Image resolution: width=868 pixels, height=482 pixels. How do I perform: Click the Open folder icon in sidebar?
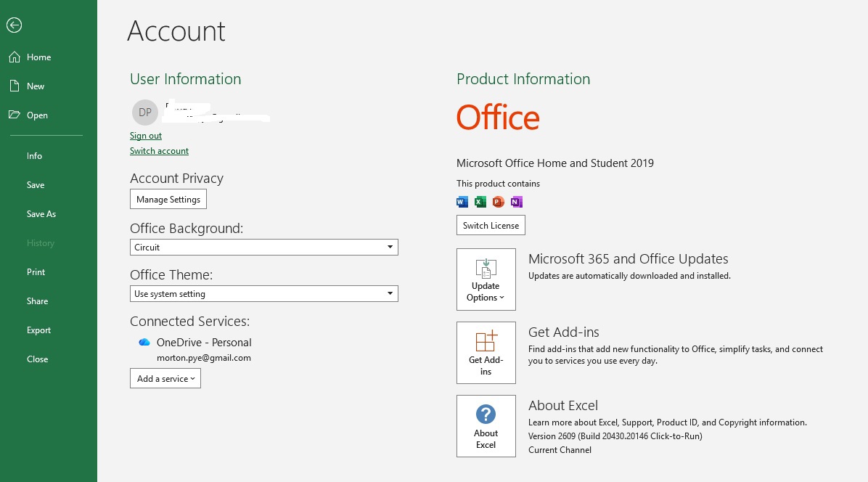tap(15, 115)
